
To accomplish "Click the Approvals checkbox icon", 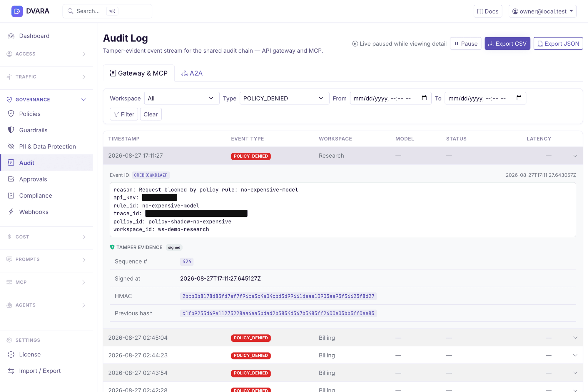I will tap(11, 179).
